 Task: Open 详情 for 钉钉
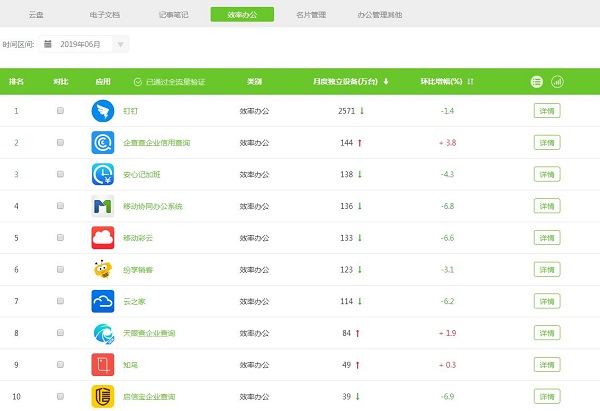547,111
